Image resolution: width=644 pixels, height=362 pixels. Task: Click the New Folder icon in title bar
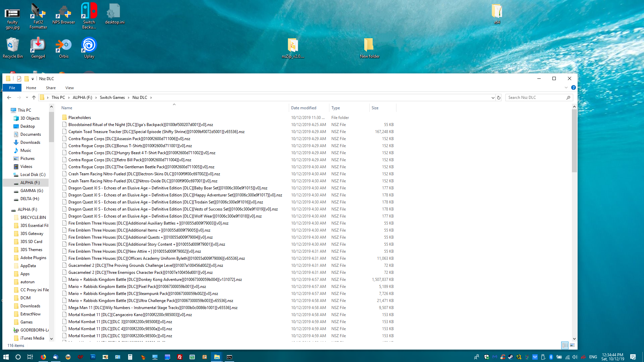tap(26, 79)
